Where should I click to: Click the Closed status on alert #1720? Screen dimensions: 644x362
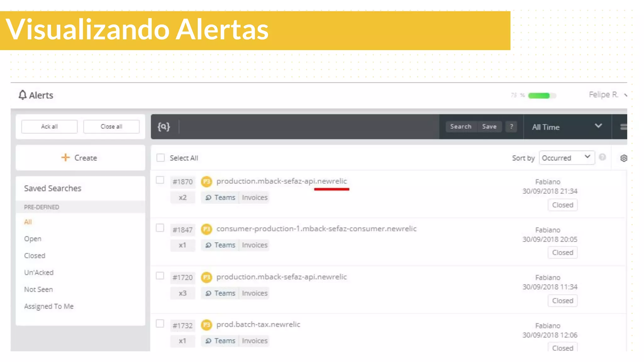click(563, 301)
